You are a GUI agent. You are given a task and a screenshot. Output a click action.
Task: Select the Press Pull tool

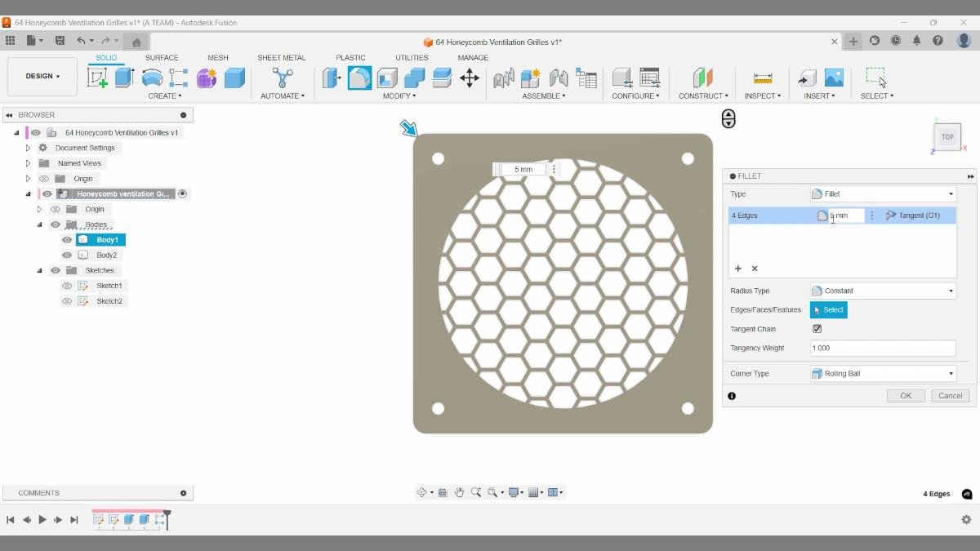pyautogui.click(x=332, y=78)
